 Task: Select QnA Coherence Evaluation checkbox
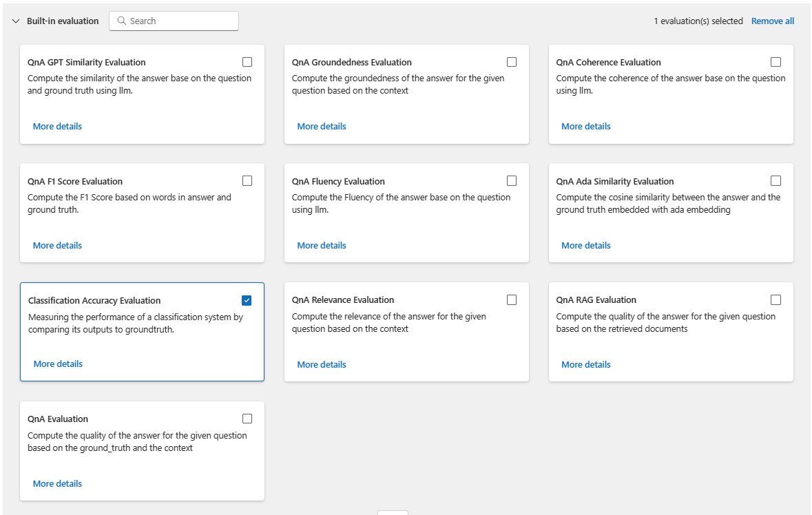pyautogui.click(x=776, y=62)
